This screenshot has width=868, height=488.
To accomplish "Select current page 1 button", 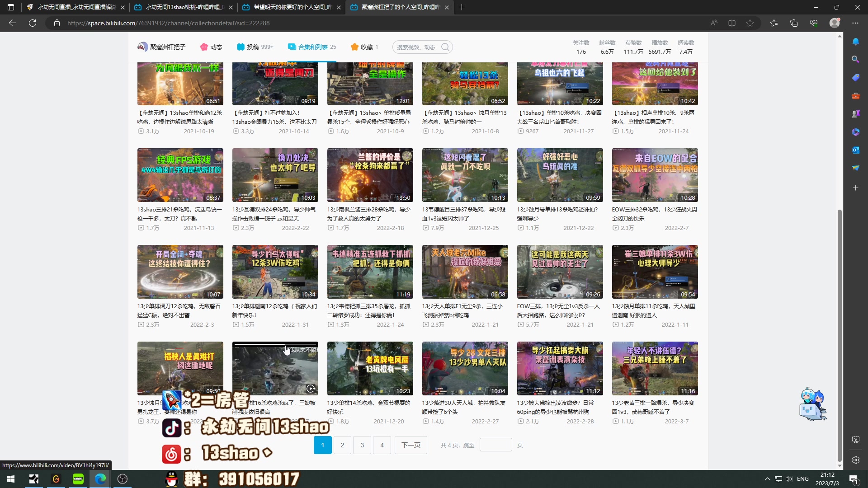I will (x=323, y=445).
